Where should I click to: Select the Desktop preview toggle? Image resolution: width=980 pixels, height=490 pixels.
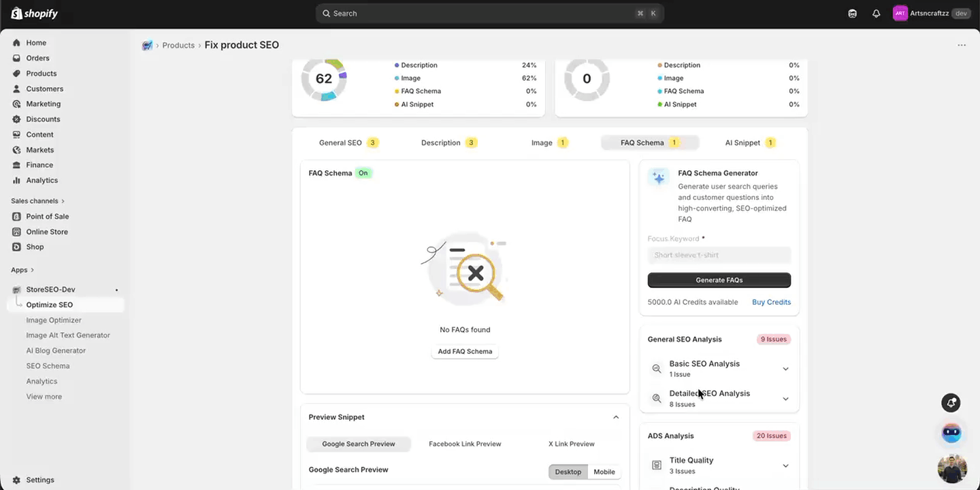(x=568, y=471)
